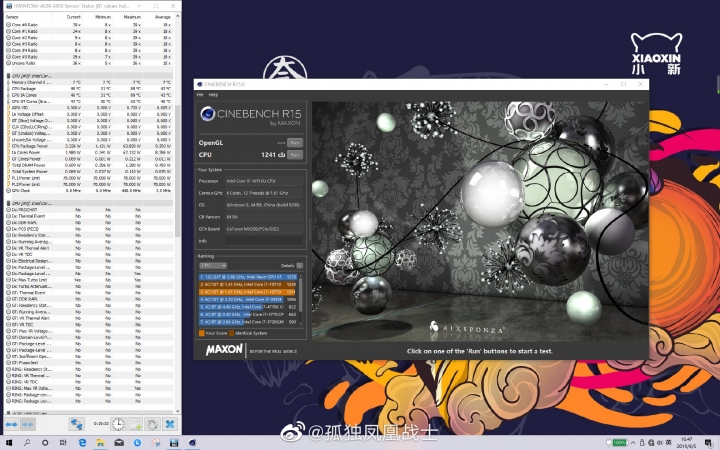Click the Info input field in Cinebench

pos(264,241)
